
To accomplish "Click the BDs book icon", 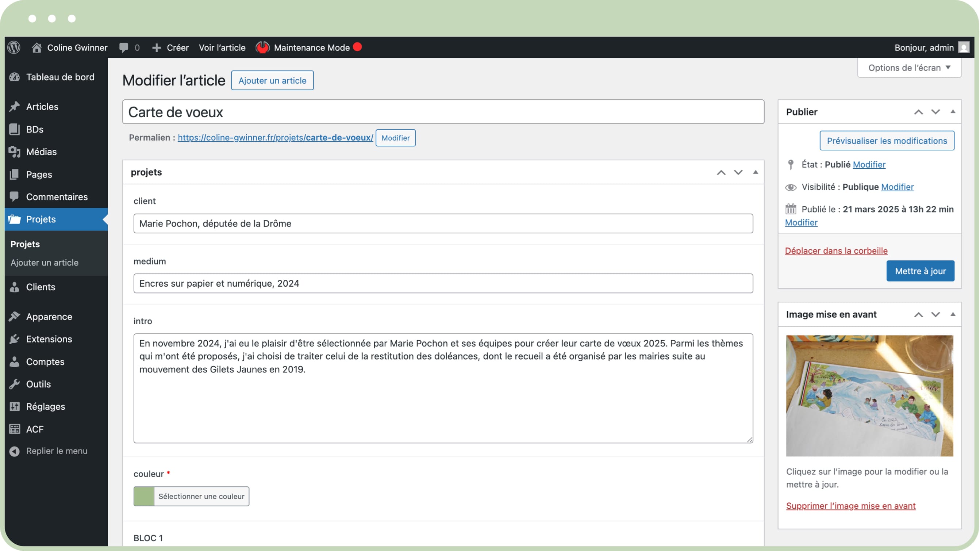I will click(15, 129).
